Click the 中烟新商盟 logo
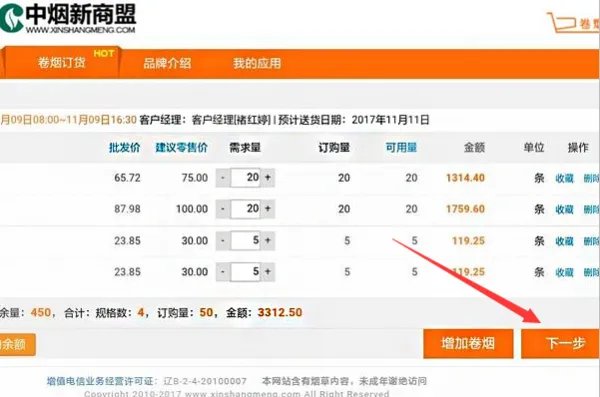 click(x=68, y=17)
